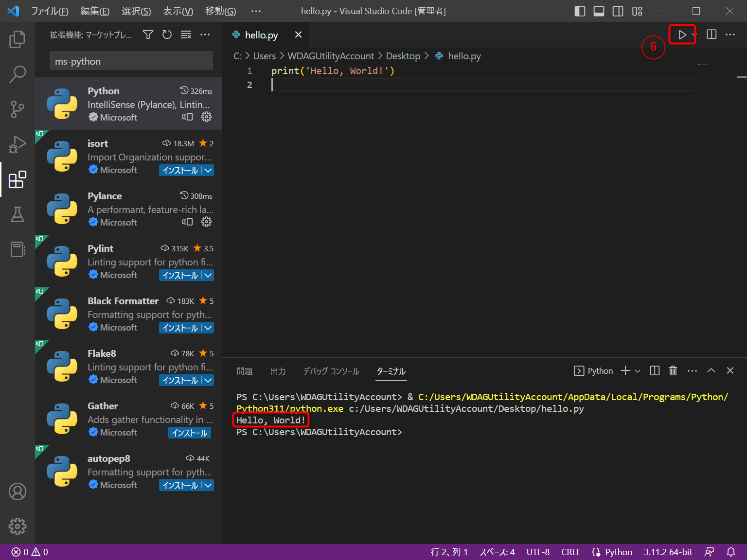This screenshot has width=747, height=560.
Task: Select Python 3.11.2 64-bit interpreter in status bar
Action: point(668,552)
